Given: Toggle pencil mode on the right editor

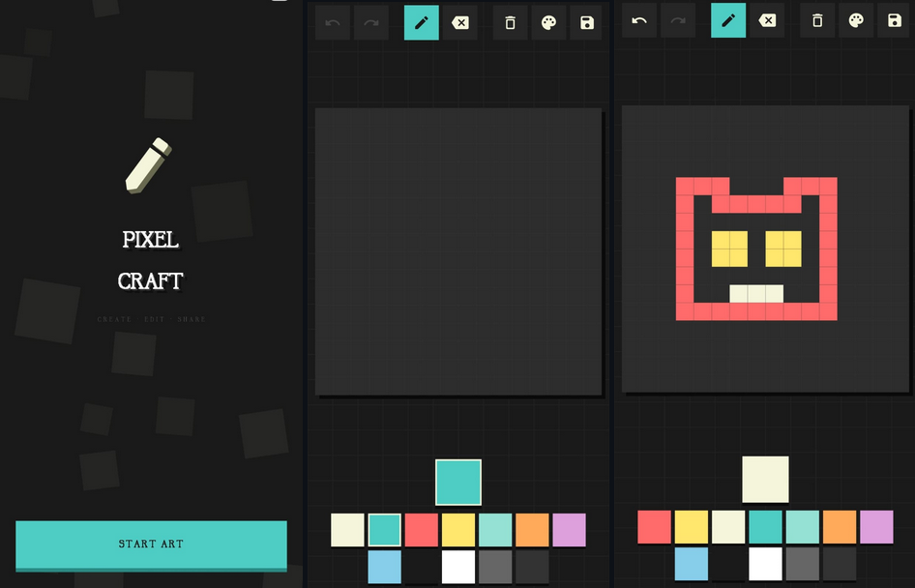Looking at the screenshot, I should click(728, 20).
